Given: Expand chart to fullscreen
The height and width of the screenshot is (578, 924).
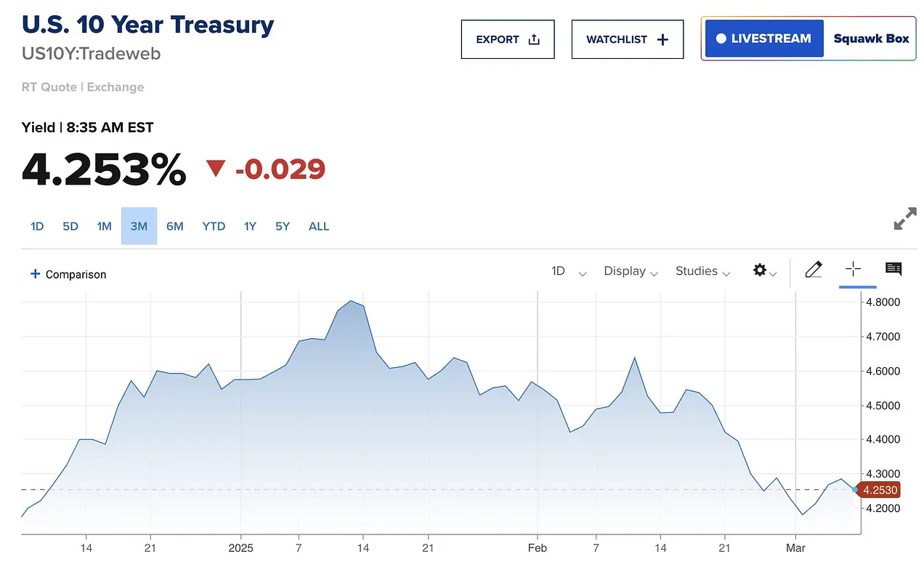Looking at the screenshot, I should coord(905,219).
